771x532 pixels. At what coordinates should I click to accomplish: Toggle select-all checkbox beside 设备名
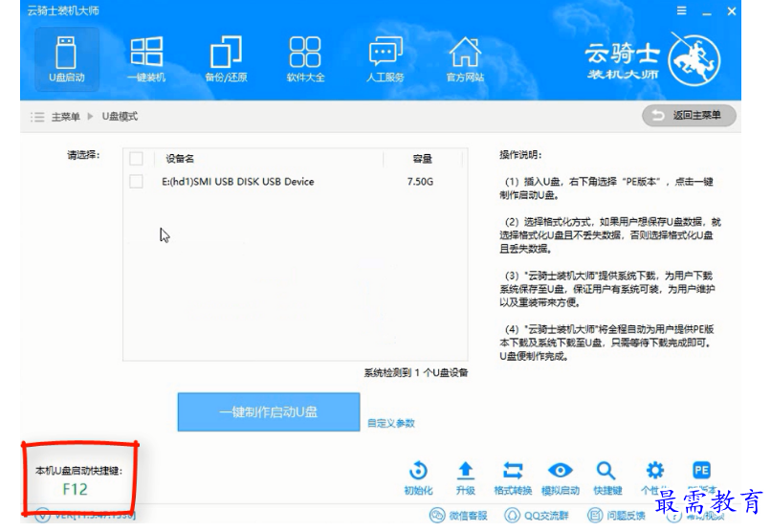point(136,159)
